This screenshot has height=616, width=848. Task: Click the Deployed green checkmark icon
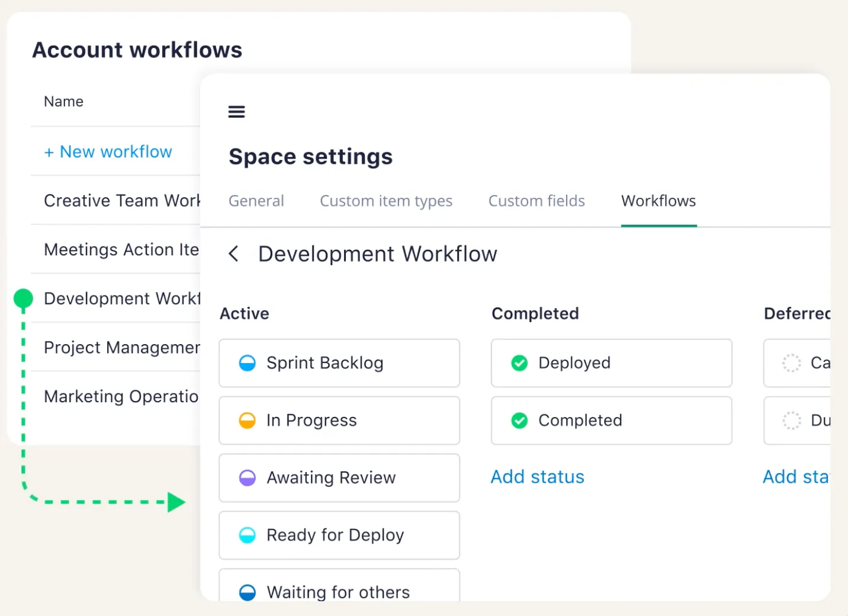pyautogui.click(x=519, y=363)
